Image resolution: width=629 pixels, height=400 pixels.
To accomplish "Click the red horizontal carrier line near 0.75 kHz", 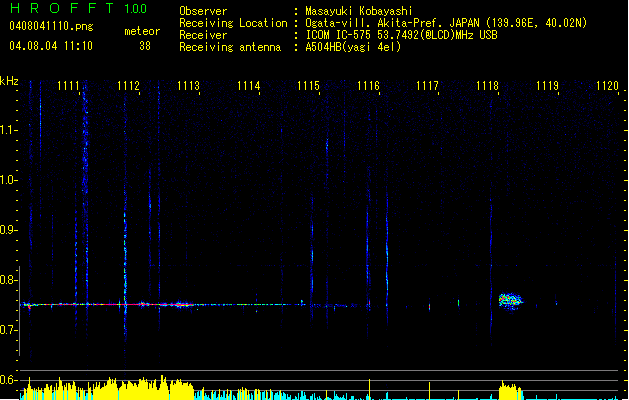I will [108, 305].
